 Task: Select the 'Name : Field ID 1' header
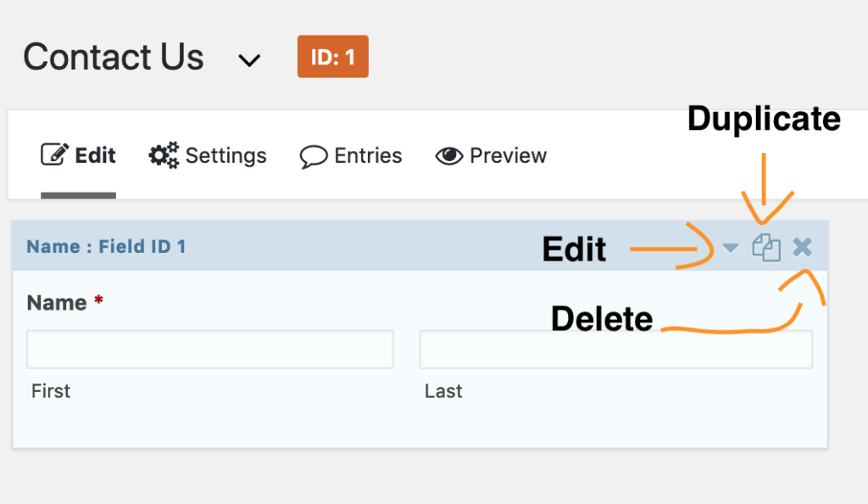point(106,247)
